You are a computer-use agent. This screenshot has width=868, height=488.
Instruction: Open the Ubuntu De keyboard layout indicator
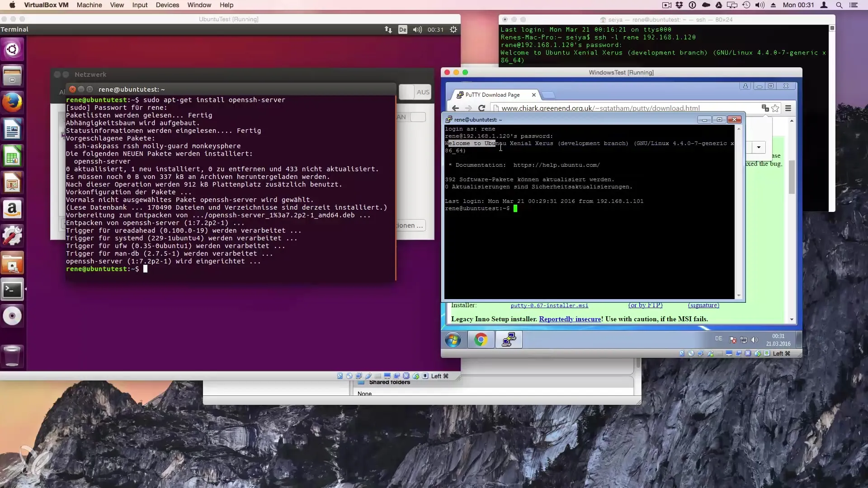pos(402,29)
